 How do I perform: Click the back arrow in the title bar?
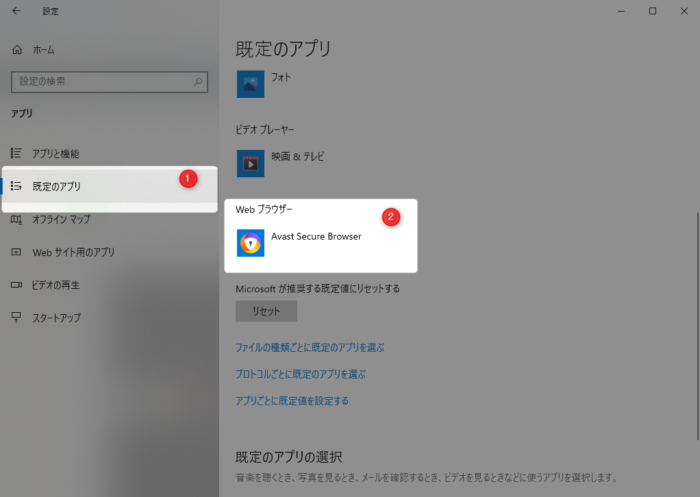click(16, 11)
